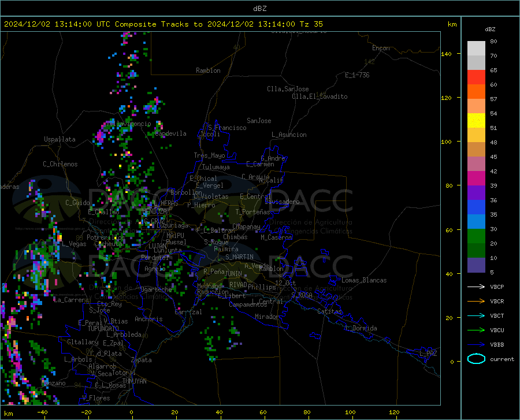This screenshot has height=420, width=520.
Task: Click the Tulumaya label
Action: (216, 167)
